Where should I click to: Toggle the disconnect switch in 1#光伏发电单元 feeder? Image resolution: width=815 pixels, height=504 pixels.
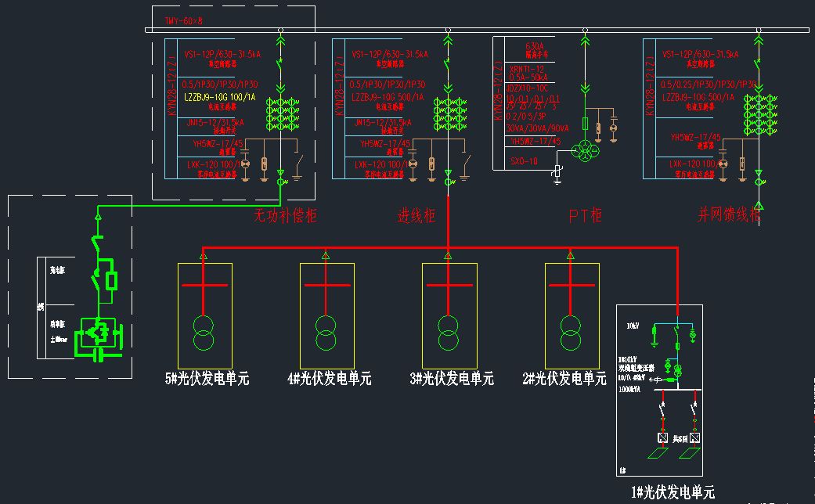tap(676, 331)
